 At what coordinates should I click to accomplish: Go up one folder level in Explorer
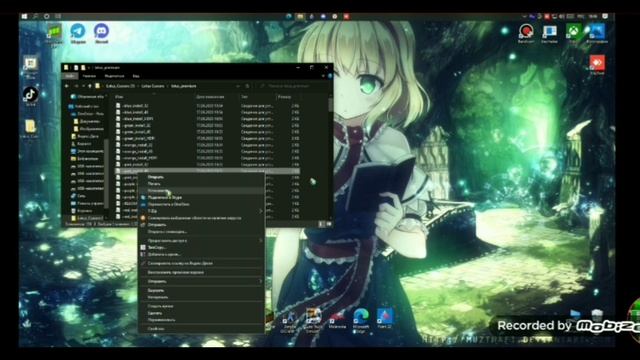(90, 86)
